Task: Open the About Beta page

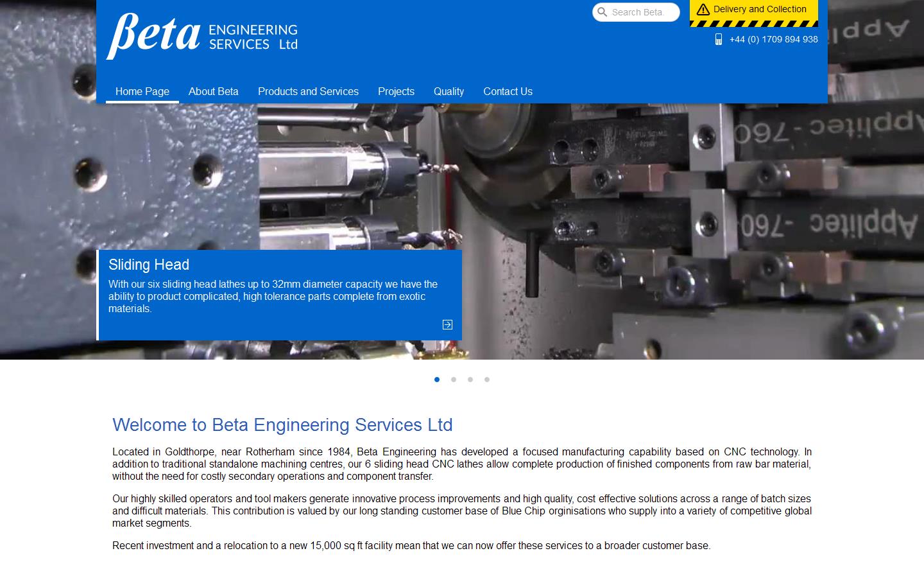Action: point(213,91)
